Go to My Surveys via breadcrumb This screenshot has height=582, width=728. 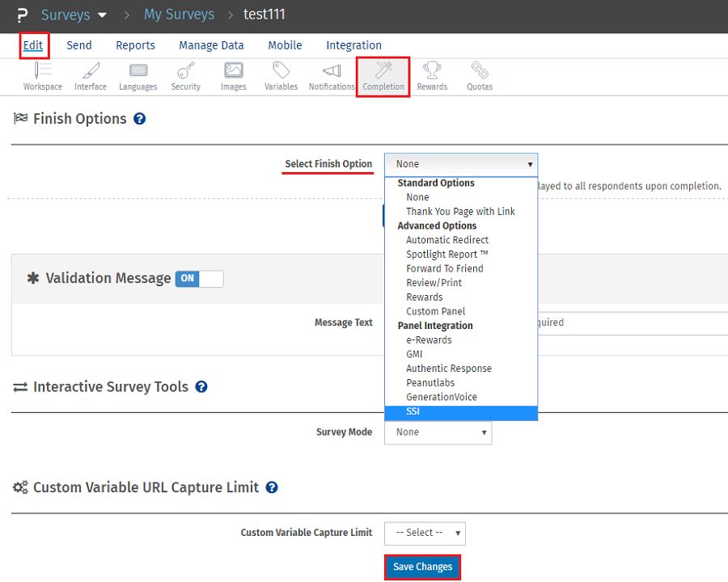[x=179, y=15]
